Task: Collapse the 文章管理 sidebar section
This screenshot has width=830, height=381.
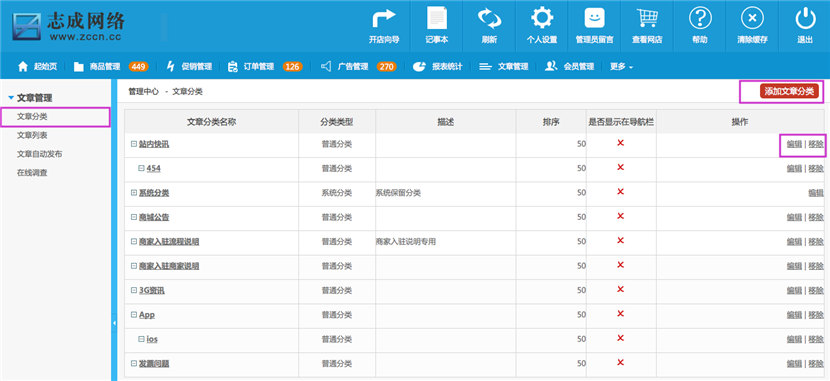Action: tap(11, 98)
